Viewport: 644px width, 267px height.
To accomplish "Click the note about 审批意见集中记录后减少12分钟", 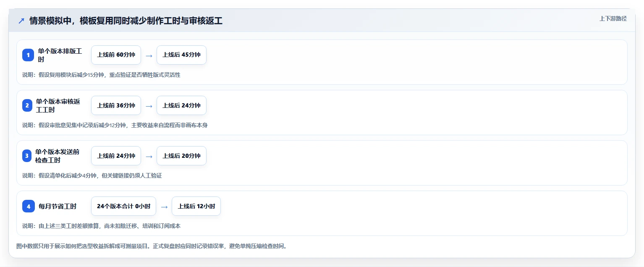I will [115, 125].
